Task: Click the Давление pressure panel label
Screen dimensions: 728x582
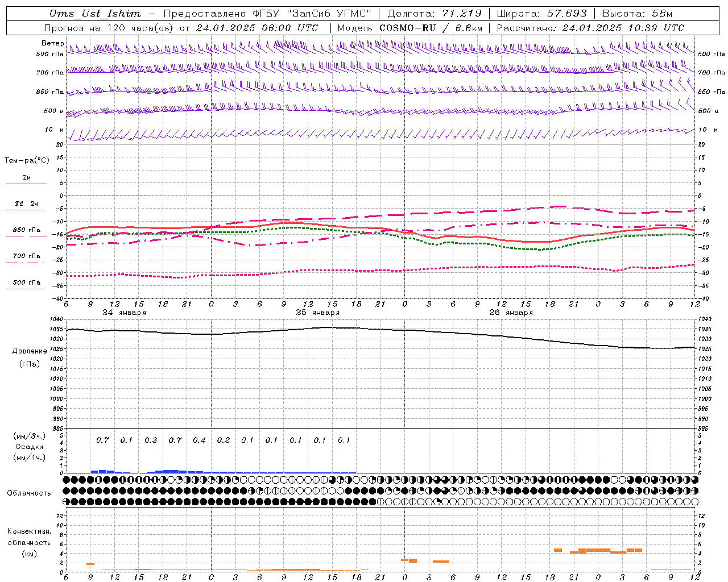Action: [x=30, y=351]
